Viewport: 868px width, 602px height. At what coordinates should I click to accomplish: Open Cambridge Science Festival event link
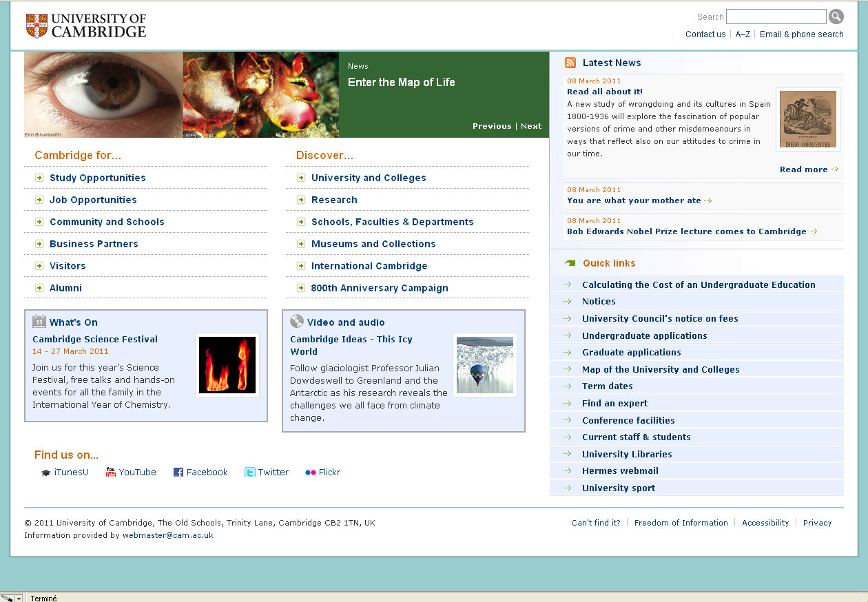[95, 339]
